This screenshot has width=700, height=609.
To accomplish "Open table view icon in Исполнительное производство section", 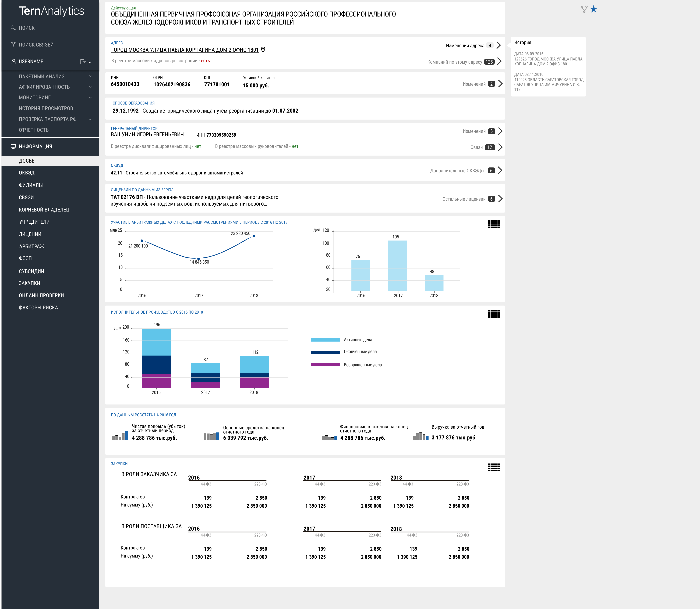I will 494,314.
